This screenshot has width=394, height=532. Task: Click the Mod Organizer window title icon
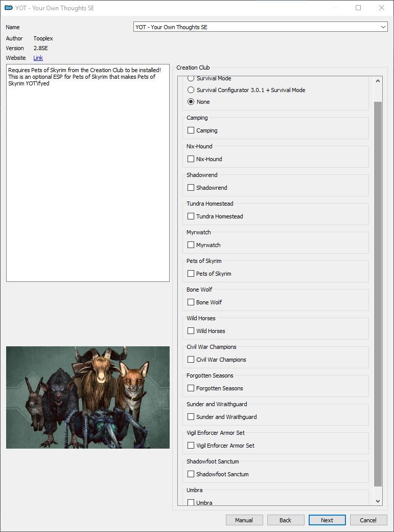pyautogui.click(x=9, y=8)
